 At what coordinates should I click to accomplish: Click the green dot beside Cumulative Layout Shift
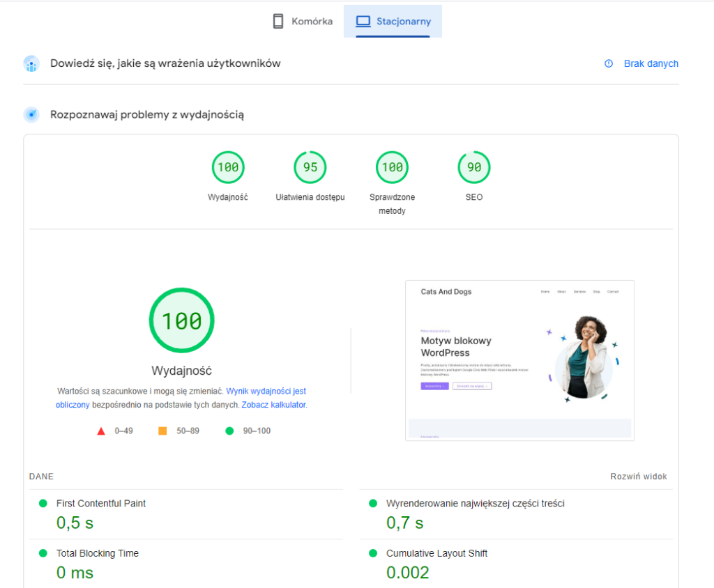[373, 553]
